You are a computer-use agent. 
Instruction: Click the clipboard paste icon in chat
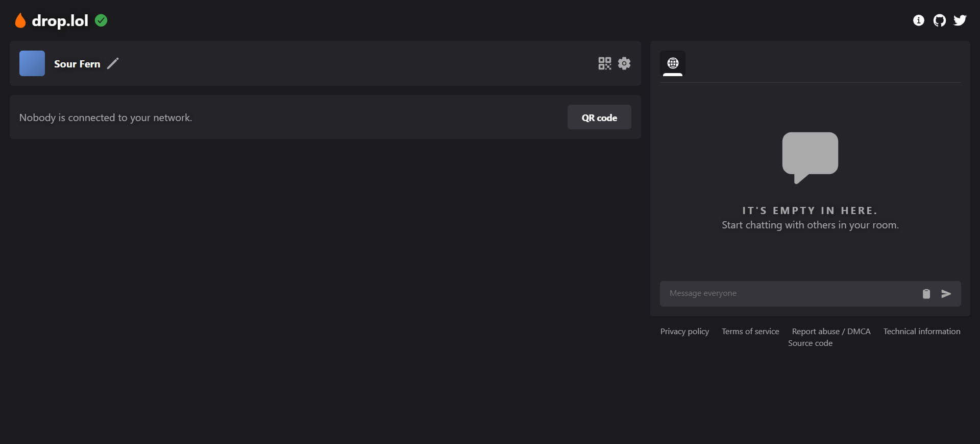coord(926,294)
